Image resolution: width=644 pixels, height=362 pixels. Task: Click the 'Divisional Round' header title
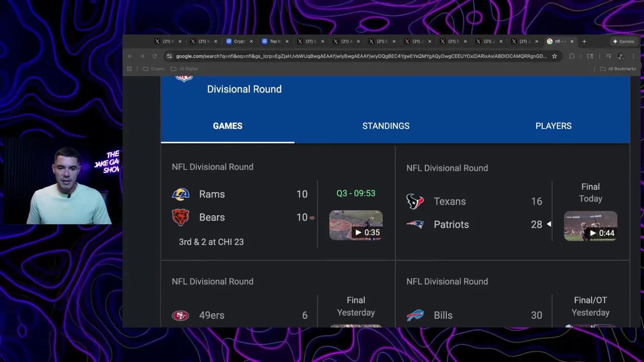(244, 89)
